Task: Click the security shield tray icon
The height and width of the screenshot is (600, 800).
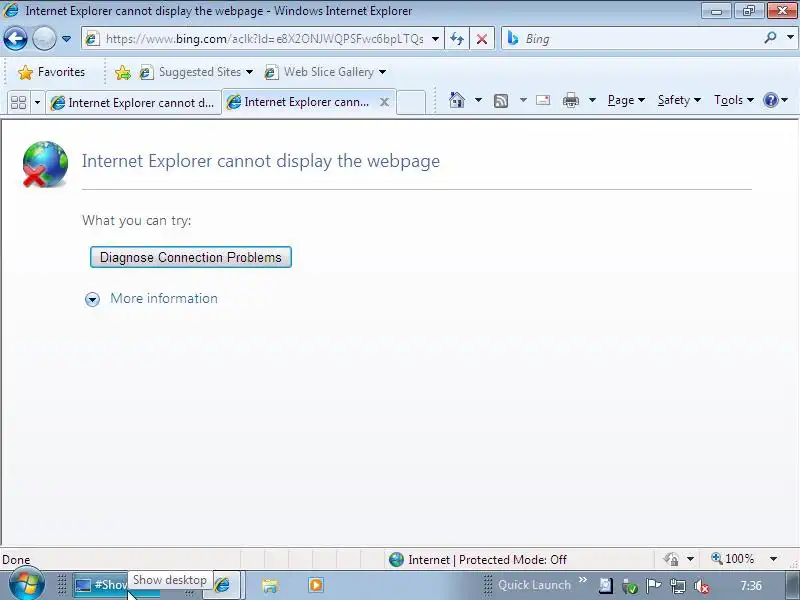Action: (x=629, y=586)
